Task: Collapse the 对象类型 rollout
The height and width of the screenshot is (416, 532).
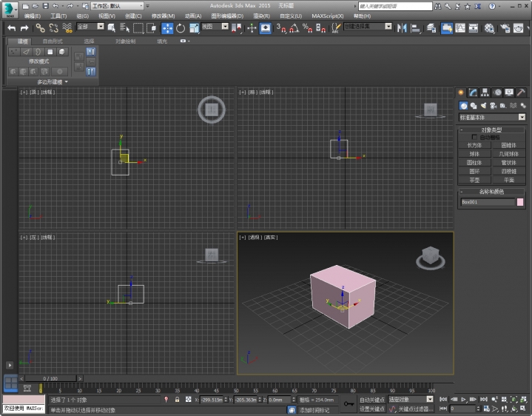Action: 491,130
